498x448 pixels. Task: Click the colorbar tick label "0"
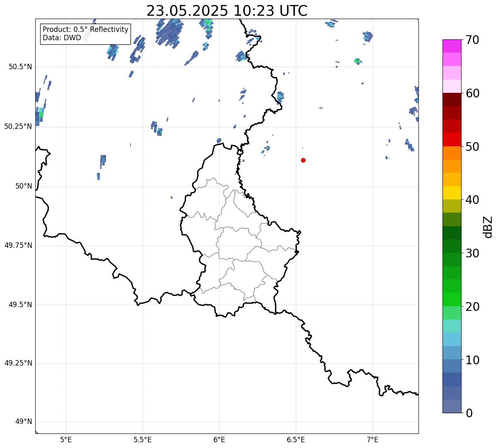coord(469,413)
